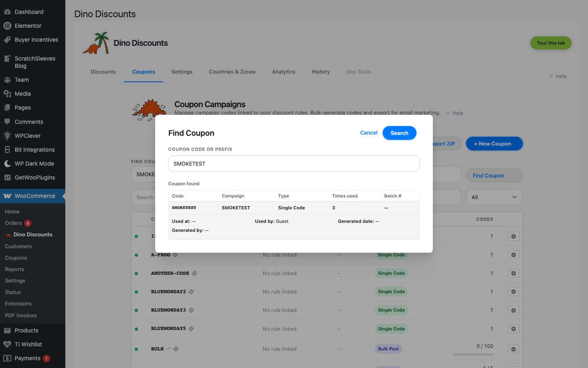This screenshot has width=588, height=368.
Task: Click the Bulk Pool badge for BULK
Action: [x=388, y=349]
